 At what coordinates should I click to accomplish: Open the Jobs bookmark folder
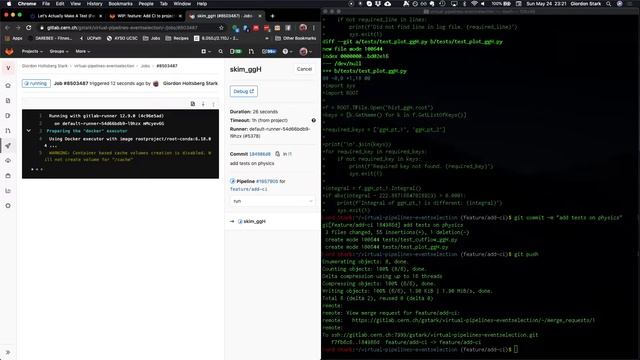pyautogui.click(x=151, y=38)
